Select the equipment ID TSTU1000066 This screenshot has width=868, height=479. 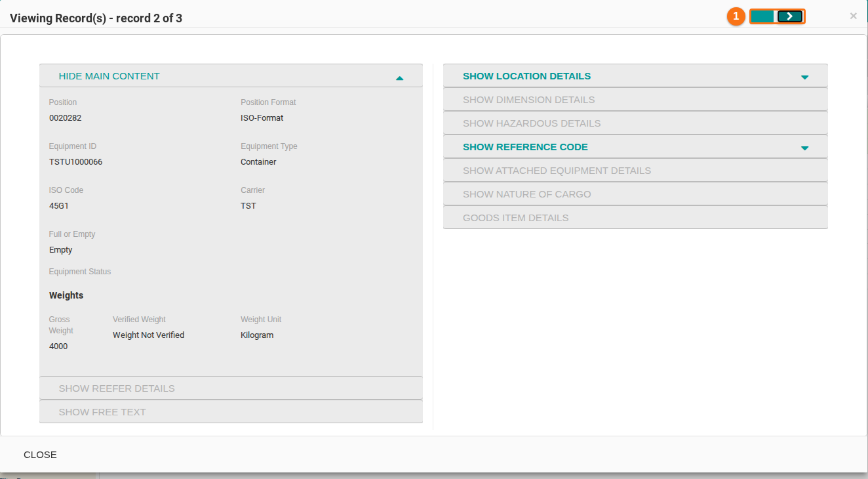point(75,162)
